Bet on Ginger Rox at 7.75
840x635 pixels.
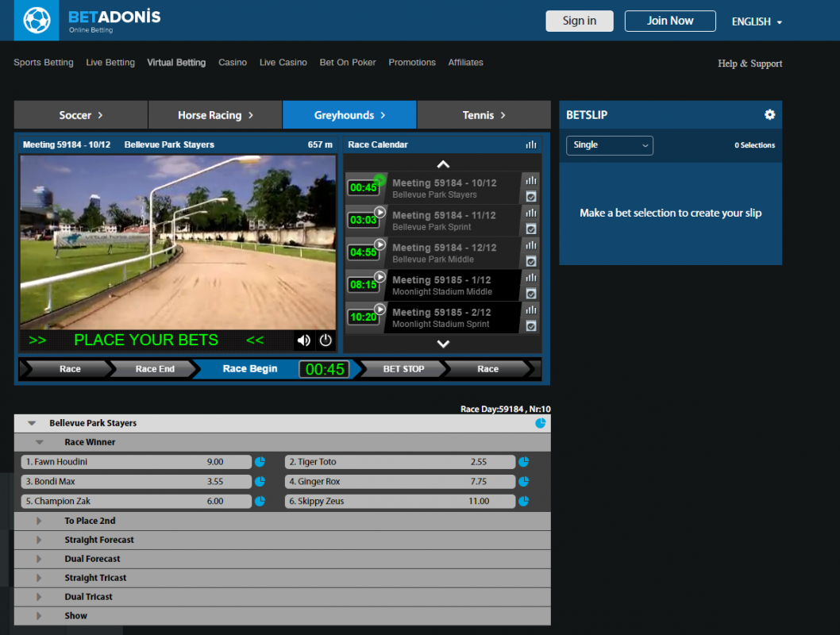click(400, 481)
